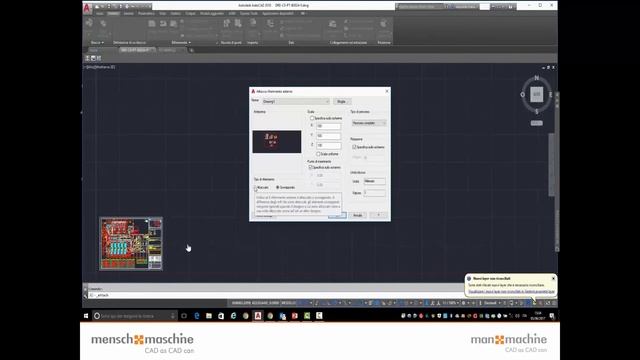Toggle Rotazione Specifica sullo schermo checkbox

pyautogui.click(x=354, y=147)
